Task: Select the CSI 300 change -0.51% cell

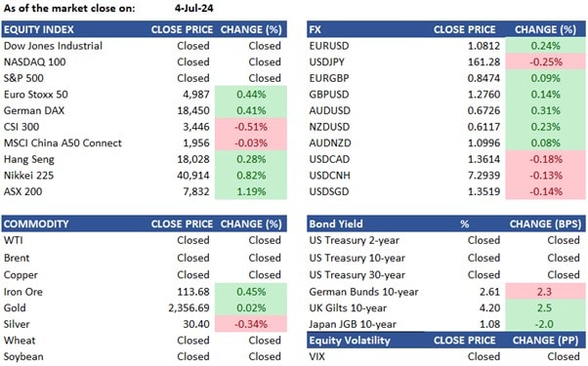Action: [251, 127]
